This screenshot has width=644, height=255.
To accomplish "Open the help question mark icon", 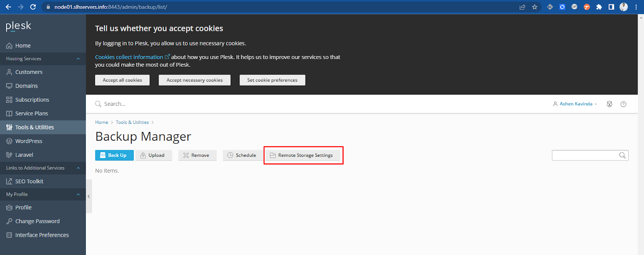I will [x=623, y=104].
